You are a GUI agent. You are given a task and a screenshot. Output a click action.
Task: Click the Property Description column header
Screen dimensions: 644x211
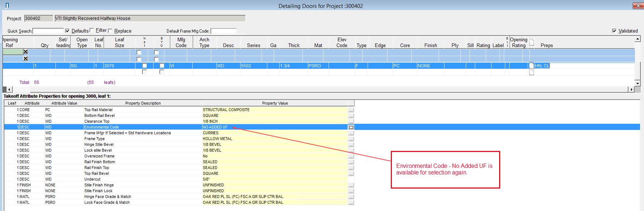pos(143,103)
